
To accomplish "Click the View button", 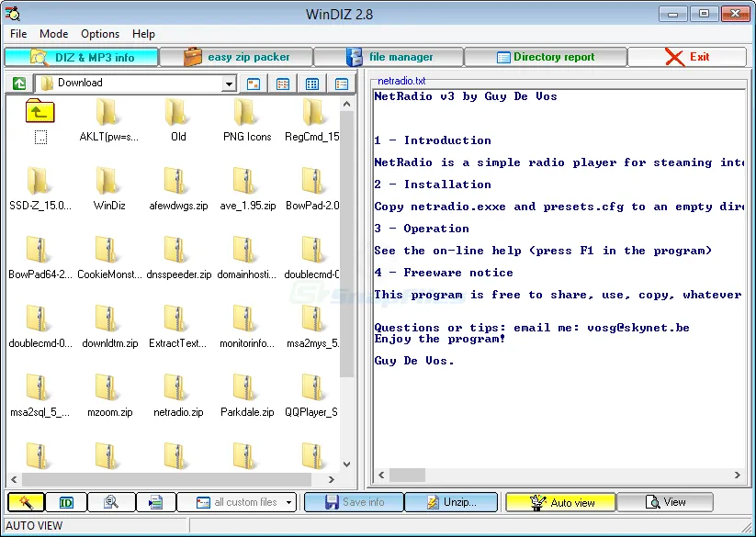I will (x=665, y=502).
